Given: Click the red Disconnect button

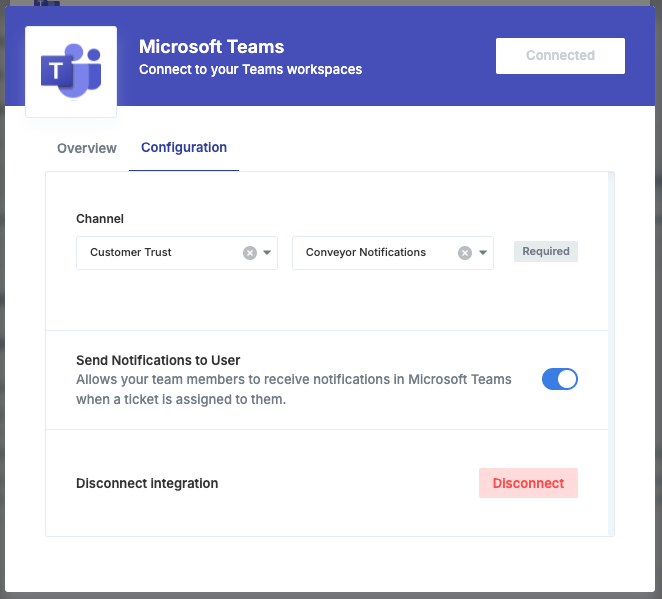Looking at the screenshot, I should click(528, 483).
